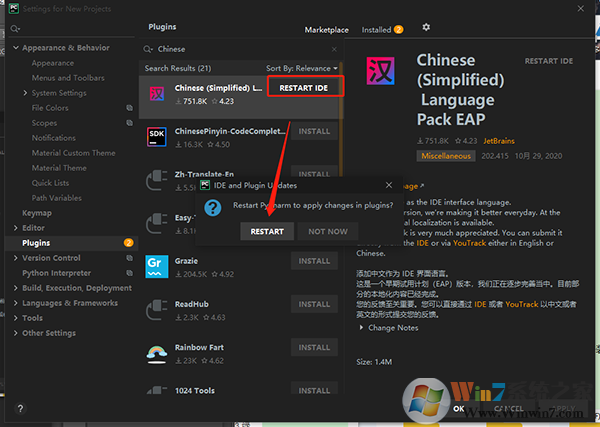Screen dimensions: 600x427
Task: Open the Sort By Relevance dropdown
Action: [x=302, y=68]
